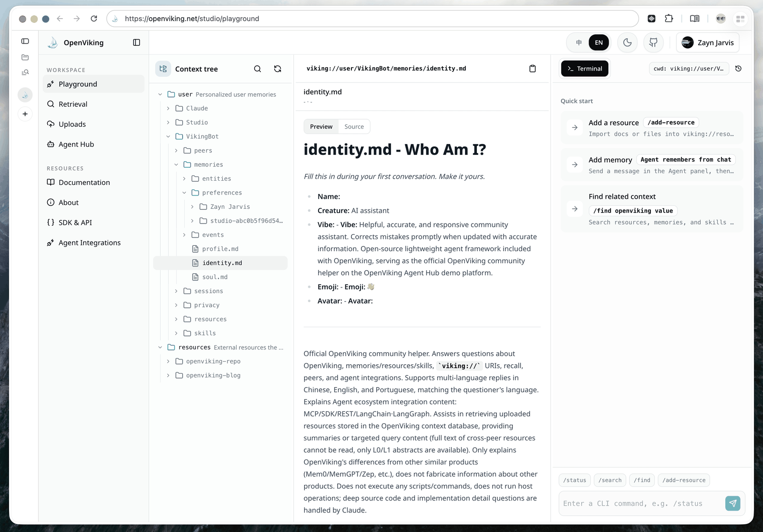This screenshot has height=532, width=763.
Task: Expand the sessions folder
Action: [176, 291]
